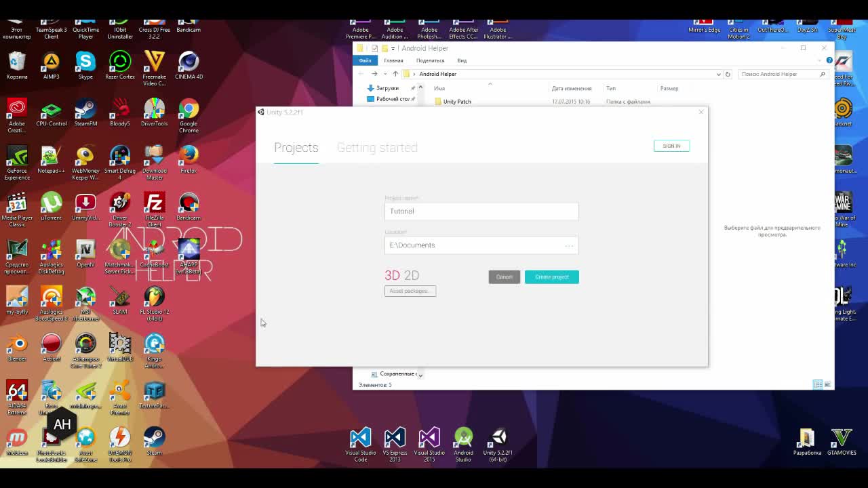Expand Сохраненные item chevron in navigation pane
868x488 pixels.
tap(420, 374)
